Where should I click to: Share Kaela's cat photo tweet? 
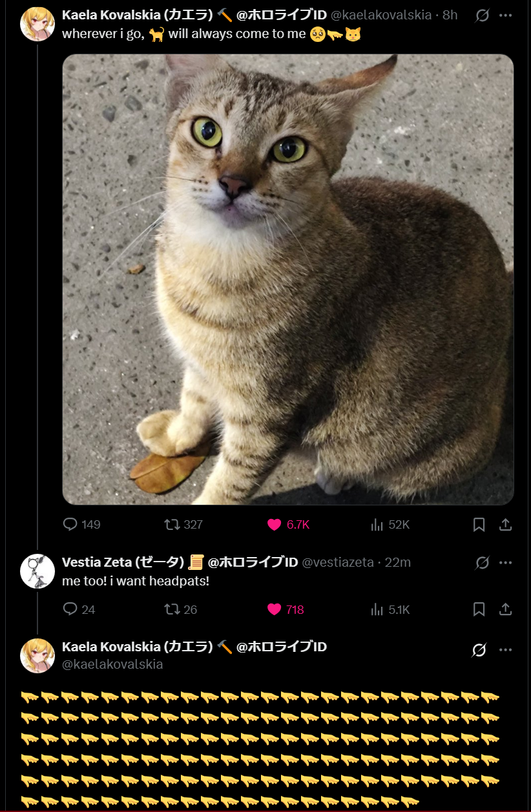pos(506,524)
